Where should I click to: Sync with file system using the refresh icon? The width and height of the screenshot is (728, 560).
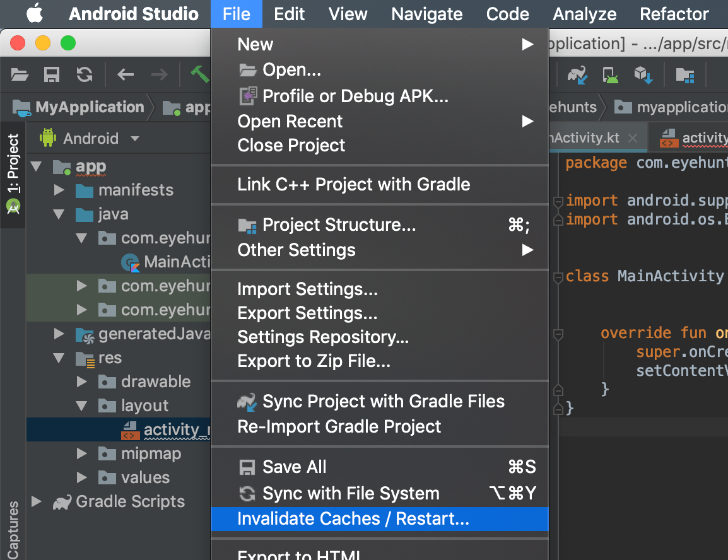(83, 74)
